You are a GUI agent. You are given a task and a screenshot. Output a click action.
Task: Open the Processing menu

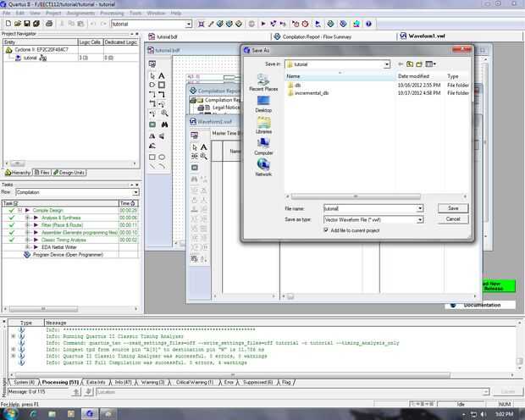coord(112,13)
